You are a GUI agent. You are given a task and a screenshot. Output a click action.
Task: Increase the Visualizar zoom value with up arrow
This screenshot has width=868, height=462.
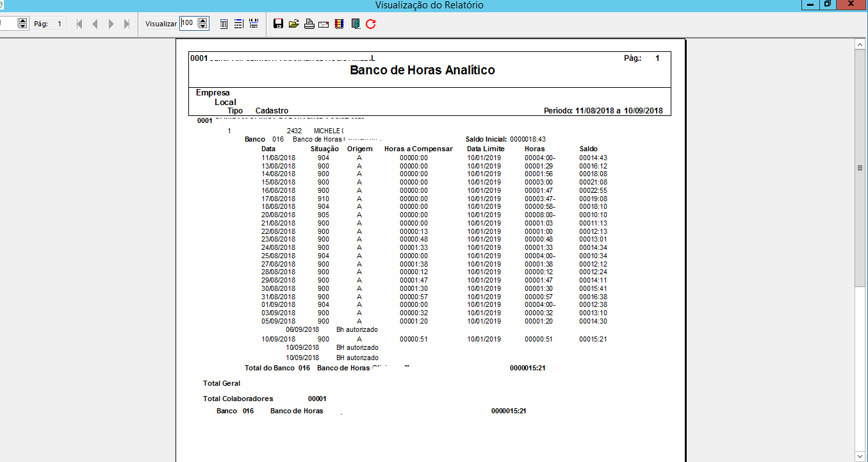[x=203, y=21]
